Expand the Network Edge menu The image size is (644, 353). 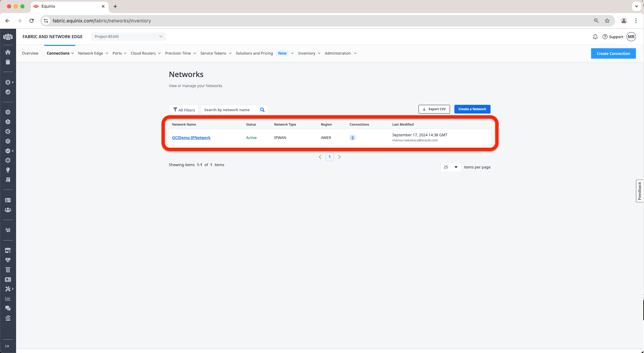(x=93, y=53)
